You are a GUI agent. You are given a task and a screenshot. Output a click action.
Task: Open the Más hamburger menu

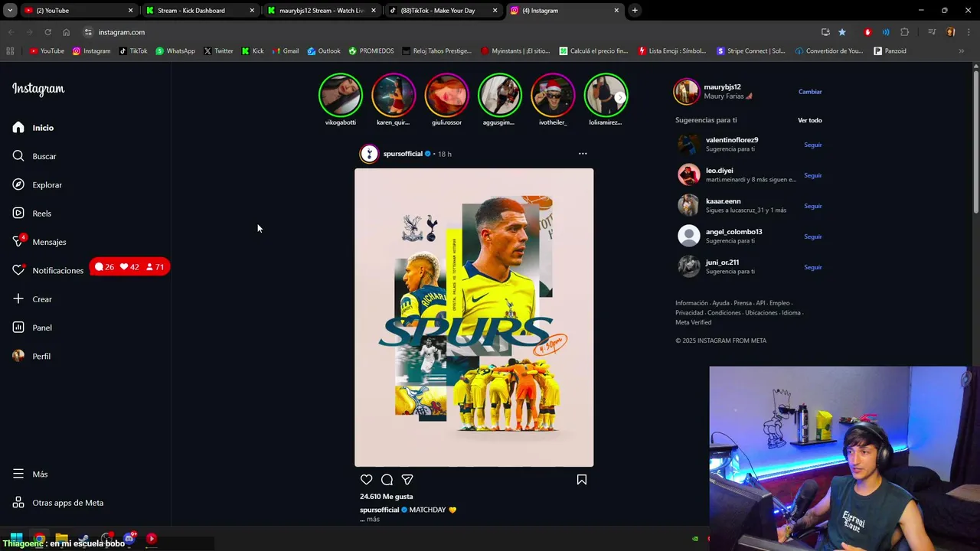point(18,474)
